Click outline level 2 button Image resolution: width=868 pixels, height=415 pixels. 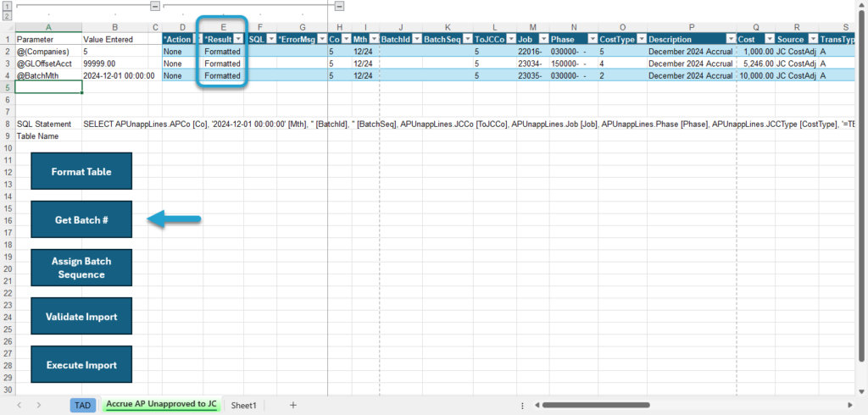tap(7, 15)
